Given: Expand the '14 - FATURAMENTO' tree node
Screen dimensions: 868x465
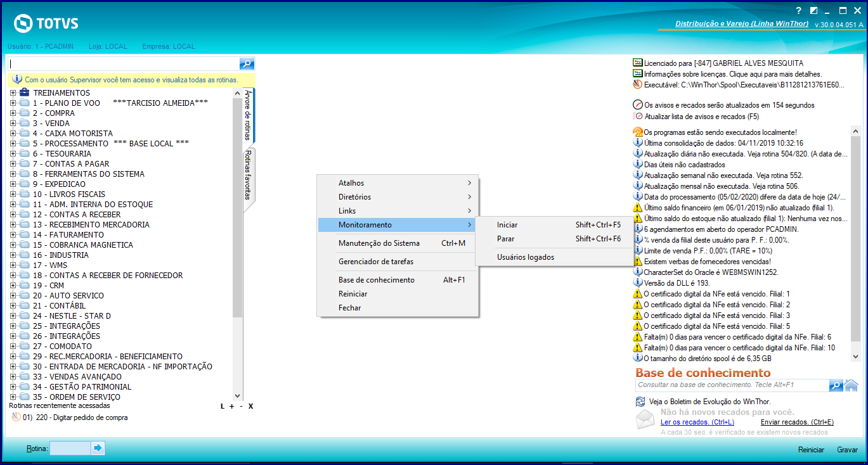Looking at the screenshot, I should pos(13,234).
